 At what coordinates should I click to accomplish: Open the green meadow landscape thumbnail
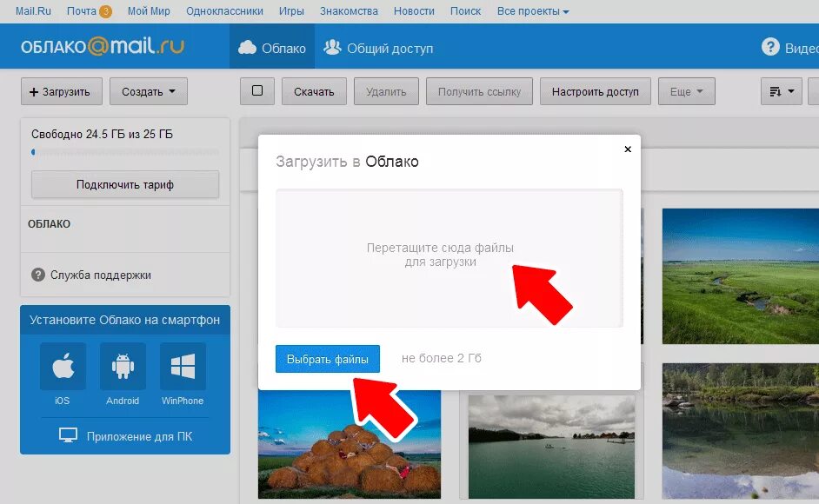[740, 275]
